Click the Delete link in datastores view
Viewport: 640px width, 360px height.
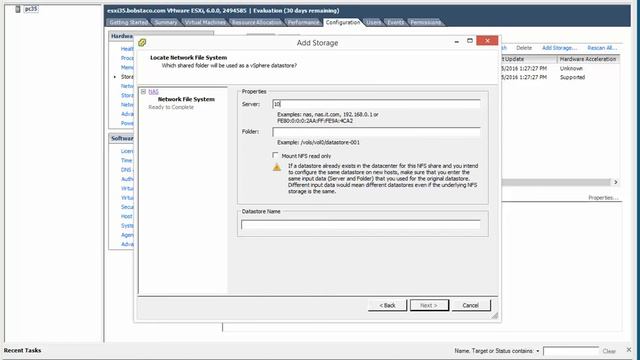click(524, 48)
